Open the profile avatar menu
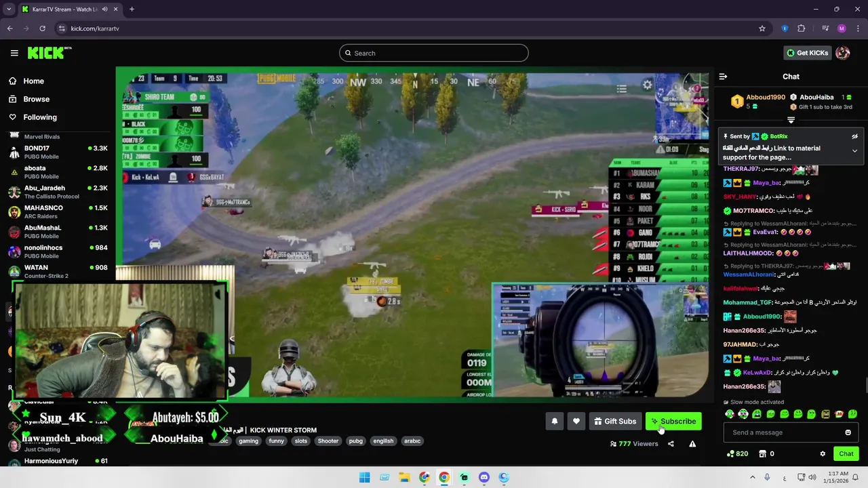This screenshot has height=488, width=868. tap(843, 53)
